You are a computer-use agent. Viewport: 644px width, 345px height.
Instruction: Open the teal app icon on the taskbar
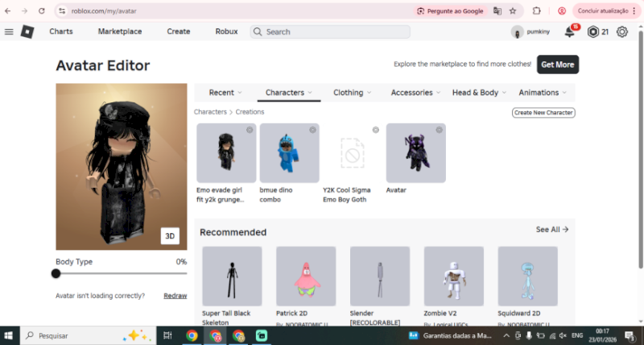pos(262,335)
